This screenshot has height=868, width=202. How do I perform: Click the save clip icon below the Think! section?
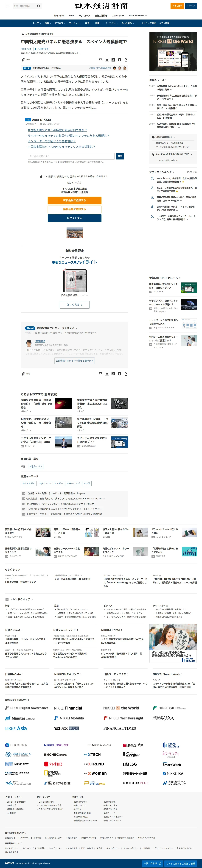pos(23,374)
